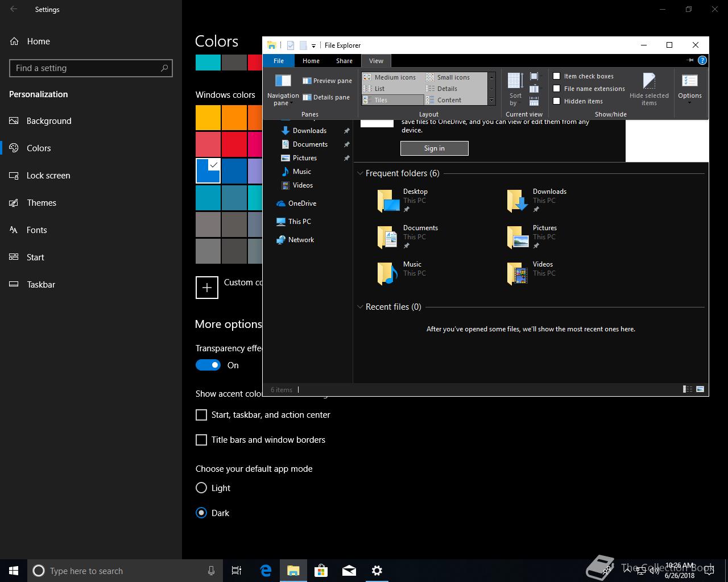This screenshot has height=582, width=728.
Task: Open the Downloads frequent folder tile
Action: [537, 201]
